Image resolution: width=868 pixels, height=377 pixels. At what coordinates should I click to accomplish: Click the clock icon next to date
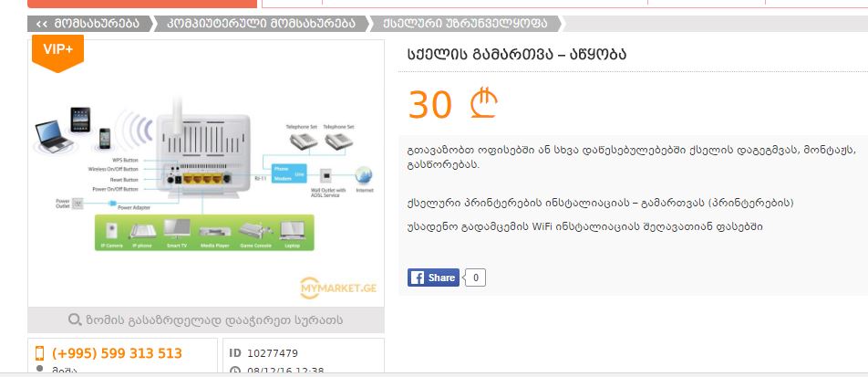point(235,371)
